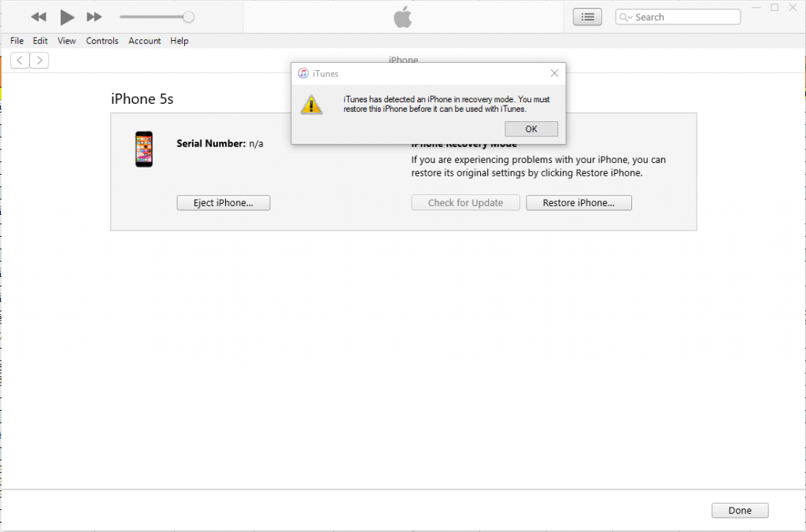Start playback with the Play button

(67, 17)
